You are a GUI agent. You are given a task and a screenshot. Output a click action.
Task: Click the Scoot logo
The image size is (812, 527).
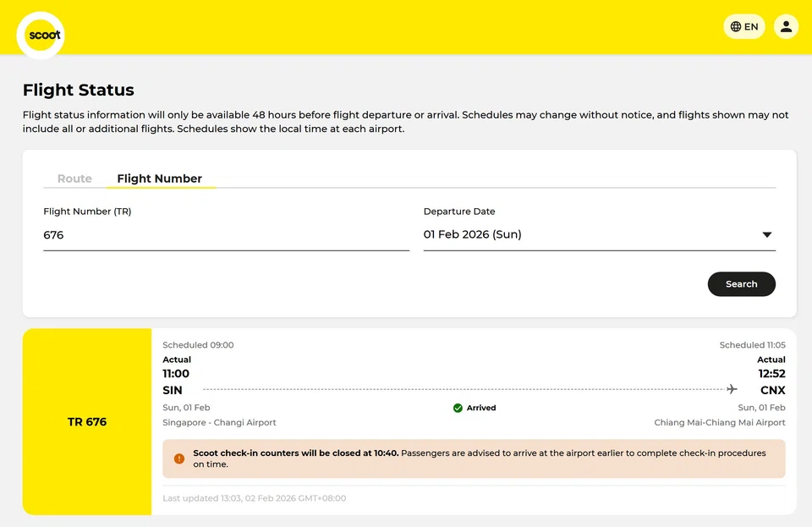point(41,36)
